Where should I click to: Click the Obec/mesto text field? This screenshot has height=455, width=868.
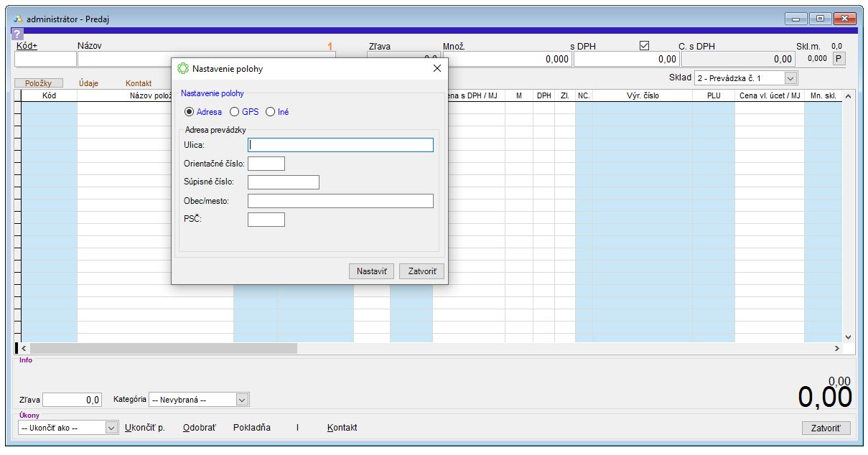click(x=340, y=201)
